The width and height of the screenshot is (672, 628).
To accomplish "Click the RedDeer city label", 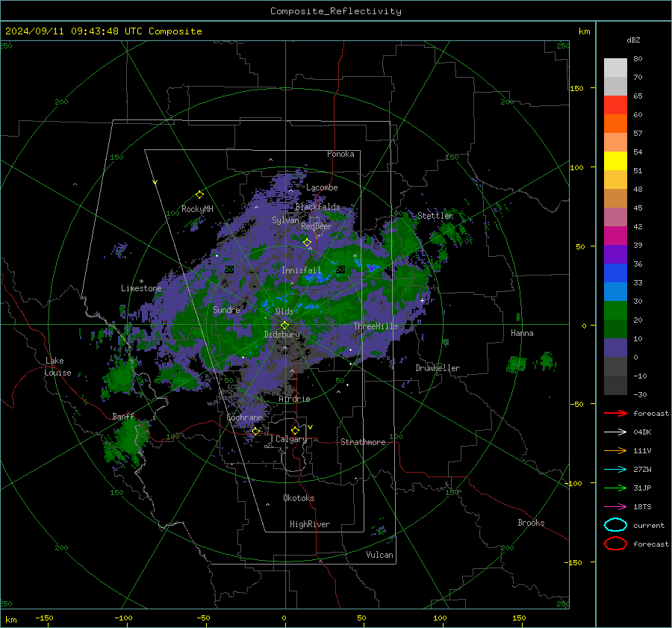I will point(317,226).
